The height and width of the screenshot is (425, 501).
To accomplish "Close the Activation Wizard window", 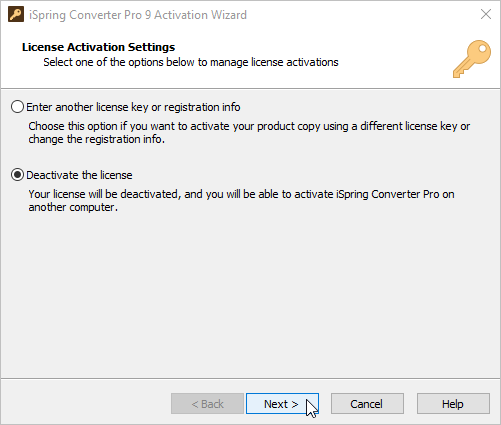I will click(486, 14).
